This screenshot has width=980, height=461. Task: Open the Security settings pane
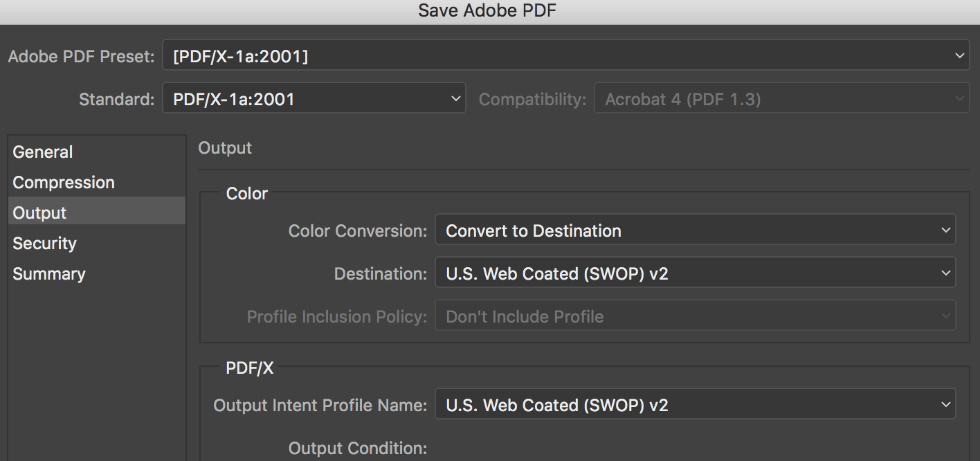click(x=44, y=243)
